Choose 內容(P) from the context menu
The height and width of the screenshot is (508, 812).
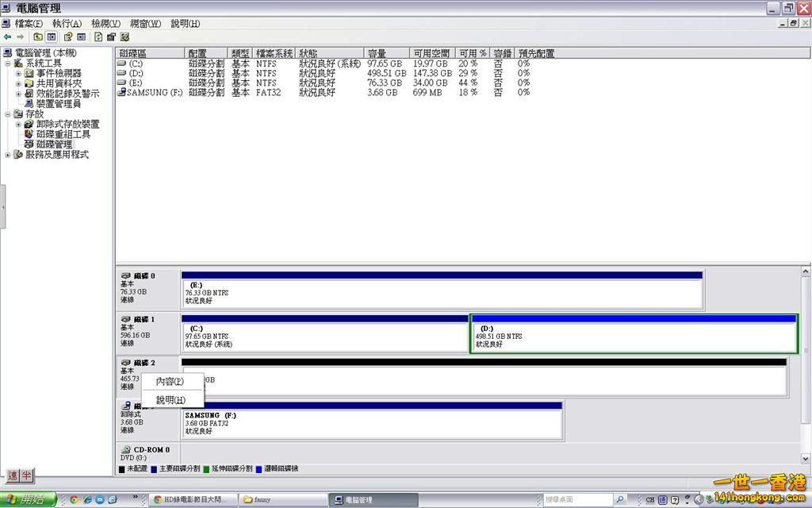(169, 382)
